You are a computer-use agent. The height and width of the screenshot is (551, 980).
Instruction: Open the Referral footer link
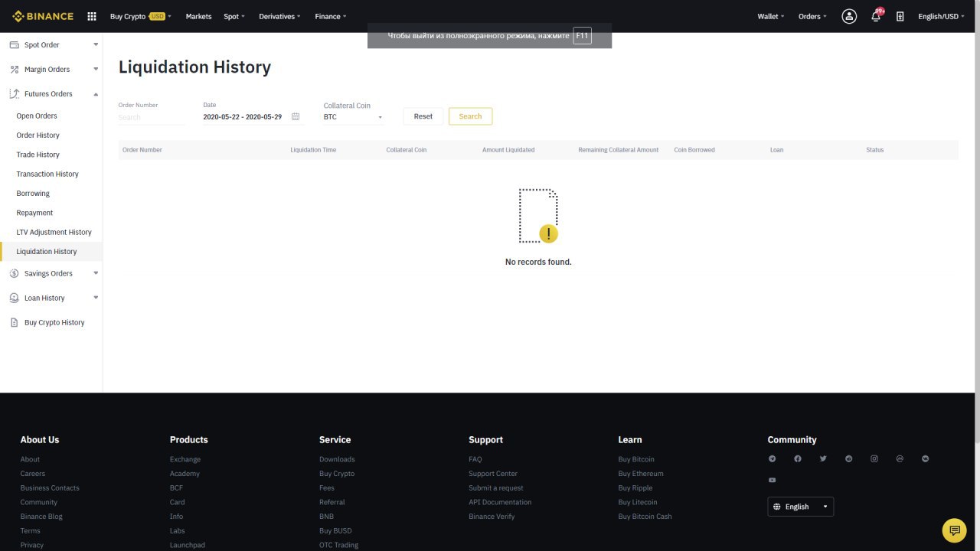(x=332, y=502)
